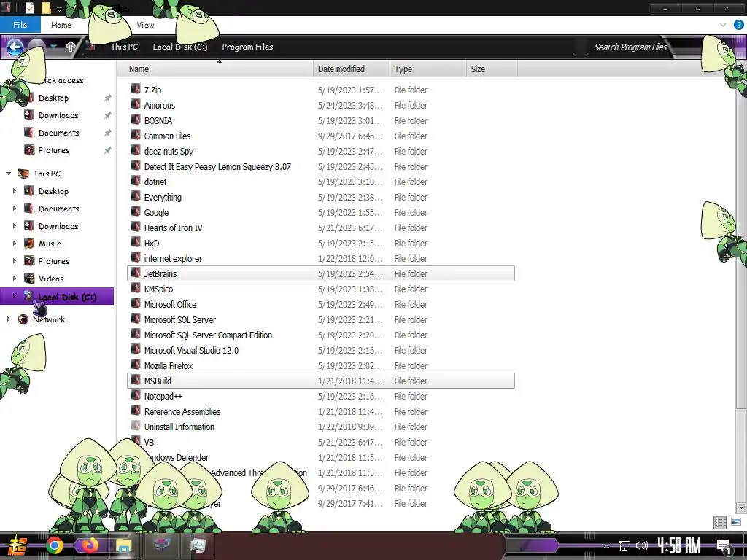Open the Home ribbon tab
The image size is (747, 560).
(61, 25)
